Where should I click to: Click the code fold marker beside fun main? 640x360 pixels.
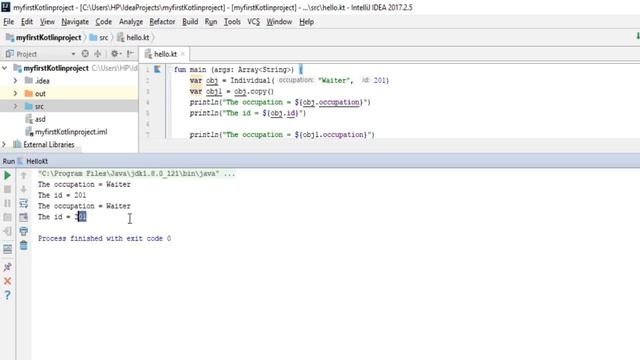(169, 69)
